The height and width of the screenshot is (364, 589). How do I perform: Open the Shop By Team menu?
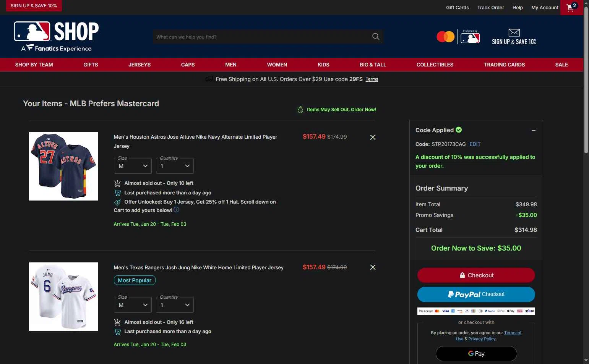[34, 65]
